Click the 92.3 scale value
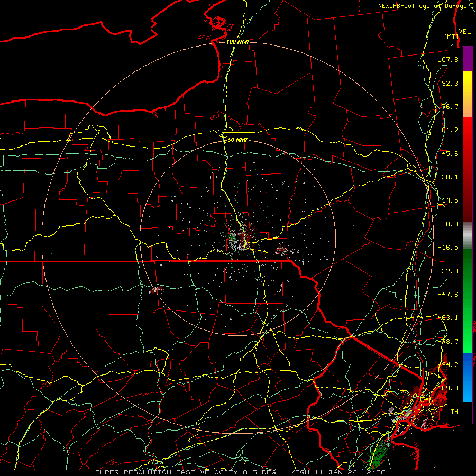 [x=450, y=83]
